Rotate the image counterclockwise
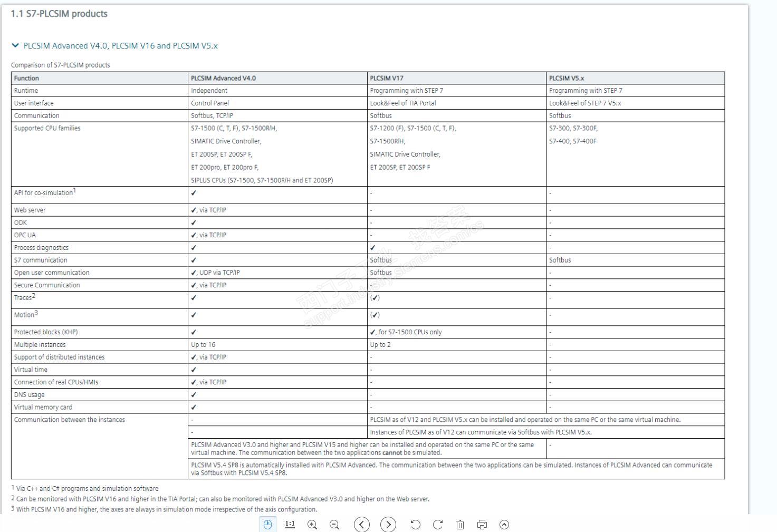Image resolution: width=777 pixels, height=532 pixels. 416,525
